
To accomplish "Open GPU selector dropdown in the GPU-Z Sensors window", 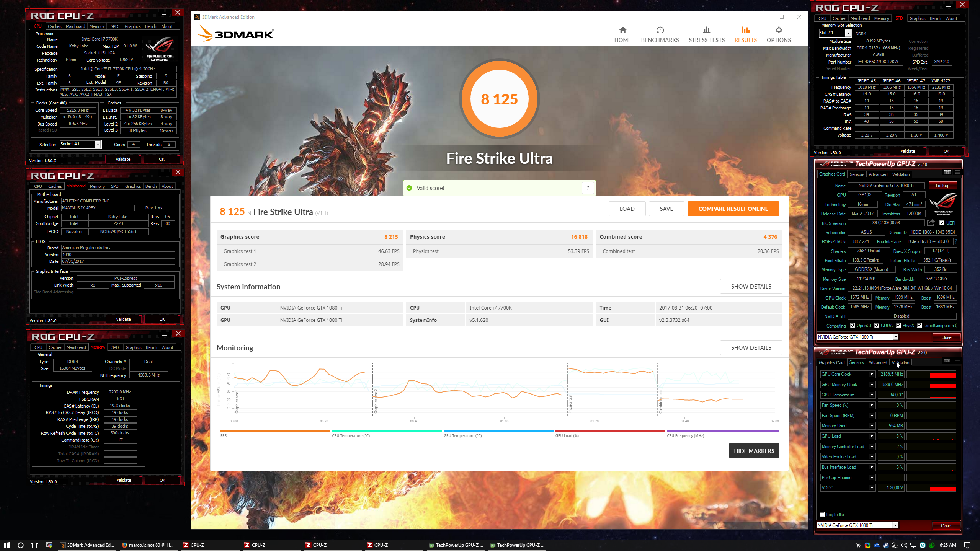I will [895, 525].
